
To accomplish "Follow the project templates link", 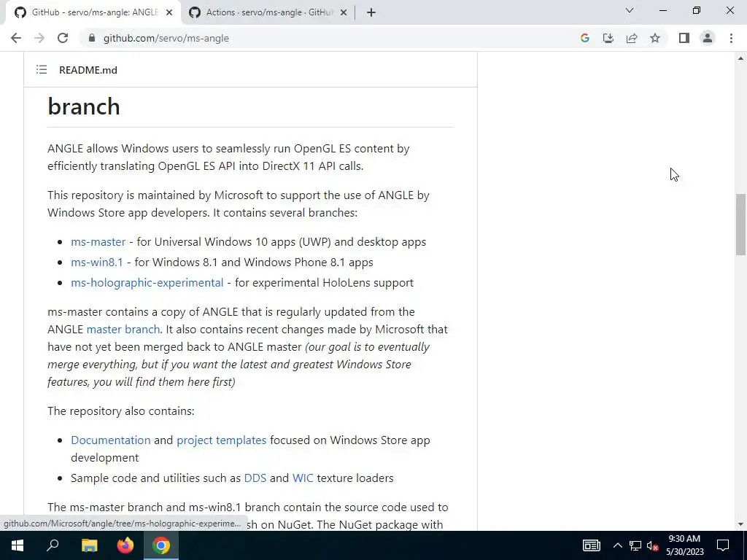I will [x=221, y=440].
